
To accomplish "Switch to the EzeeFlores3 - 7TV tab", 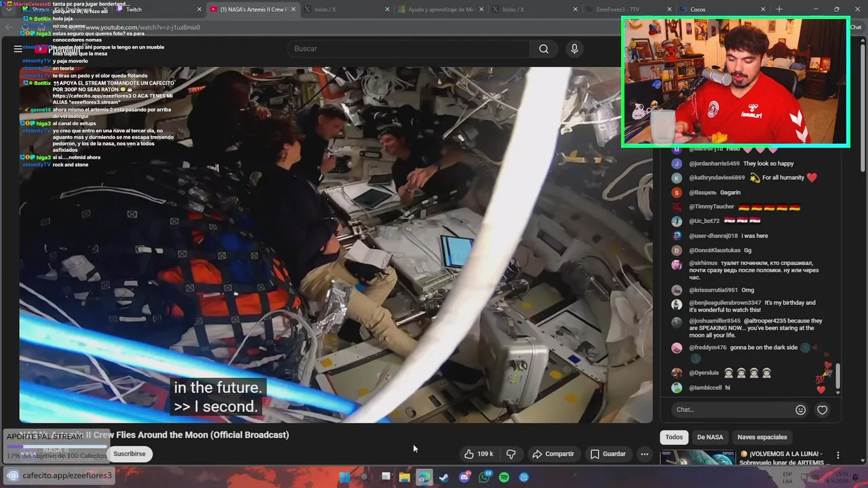I will coord(627,9).
